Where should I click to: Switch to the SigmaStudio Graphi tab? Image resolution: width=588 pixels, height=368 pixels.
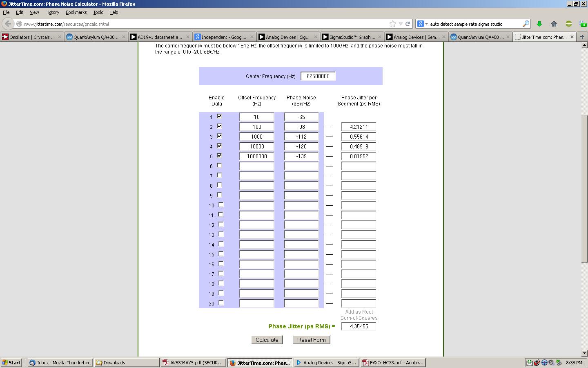pos(352,37)
